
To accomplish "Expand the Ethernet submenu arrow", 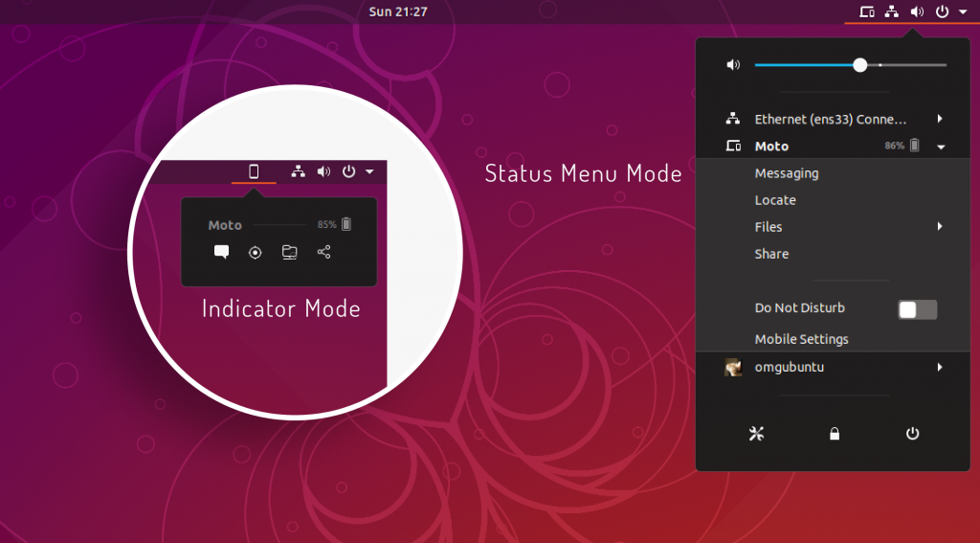I will click(940, 118).
